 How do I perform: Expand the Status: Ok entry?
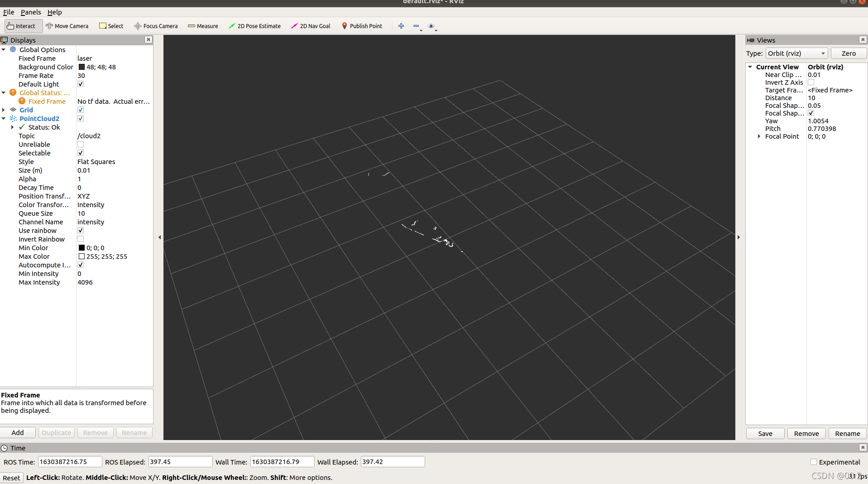pyautogui.click(x=12, y=127)
